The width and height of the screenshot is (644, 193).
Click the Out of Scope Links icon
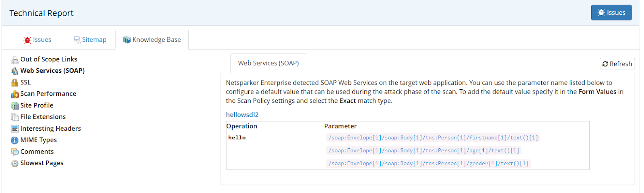[x=15, y=60]
